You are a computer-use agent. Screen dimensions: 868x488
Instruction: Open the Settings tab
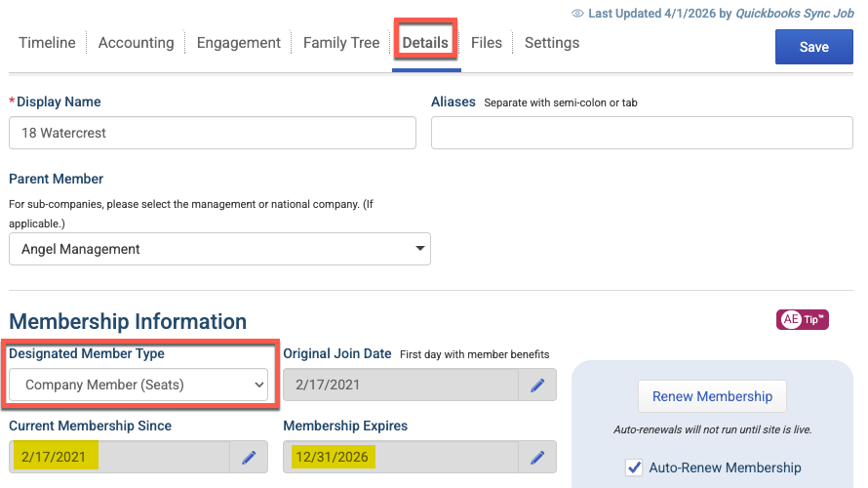tap(552, 43)
